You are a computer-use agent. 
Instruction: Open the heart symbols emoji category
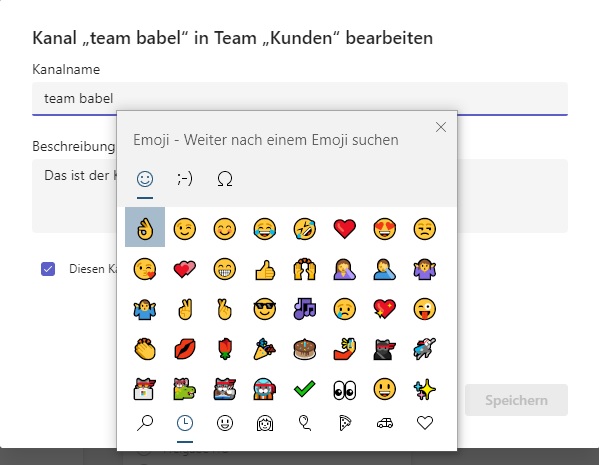(424, 423)
